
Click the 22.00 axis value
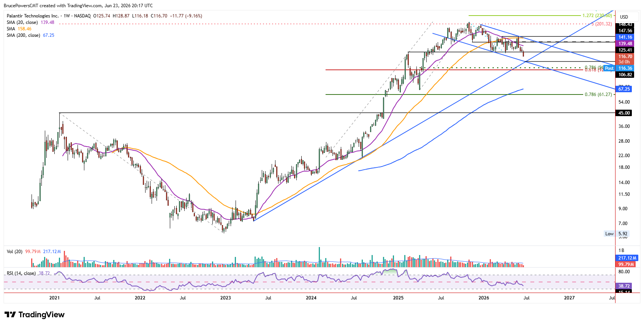[x=624, y=156]
